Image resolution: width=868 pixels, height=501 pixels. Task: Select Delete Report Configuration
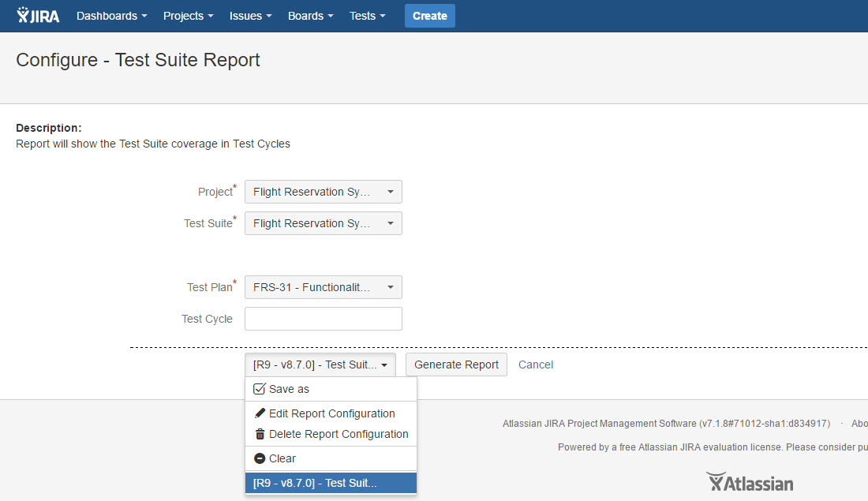point(331,434)
